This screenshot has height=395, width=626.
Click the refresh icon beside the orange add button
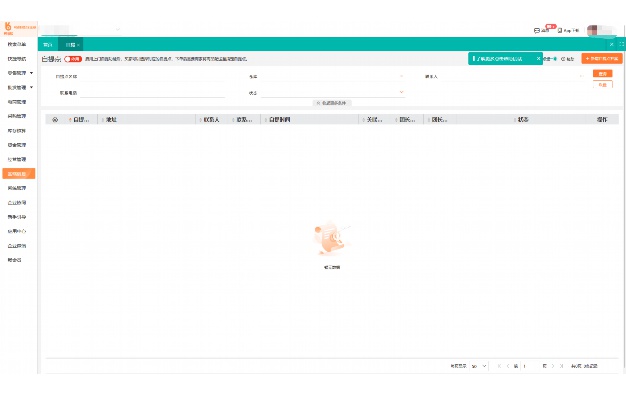[x=563, y=59]
